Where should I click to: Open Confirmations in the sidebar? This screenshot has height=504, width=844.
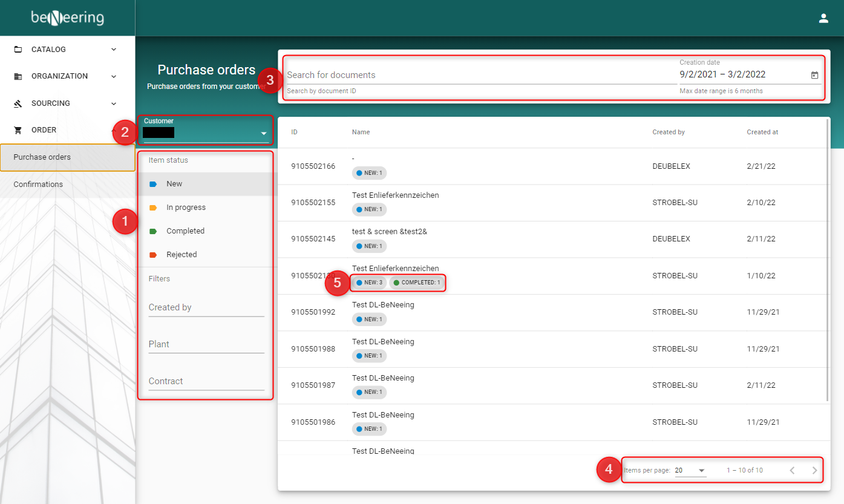(x=38, y=185)
